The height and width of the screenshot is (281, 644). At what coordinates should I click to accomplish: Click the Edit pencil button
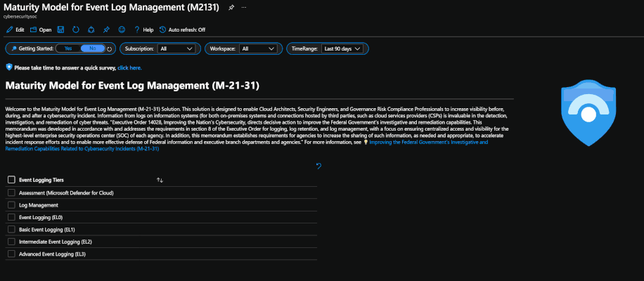point(15,30)
